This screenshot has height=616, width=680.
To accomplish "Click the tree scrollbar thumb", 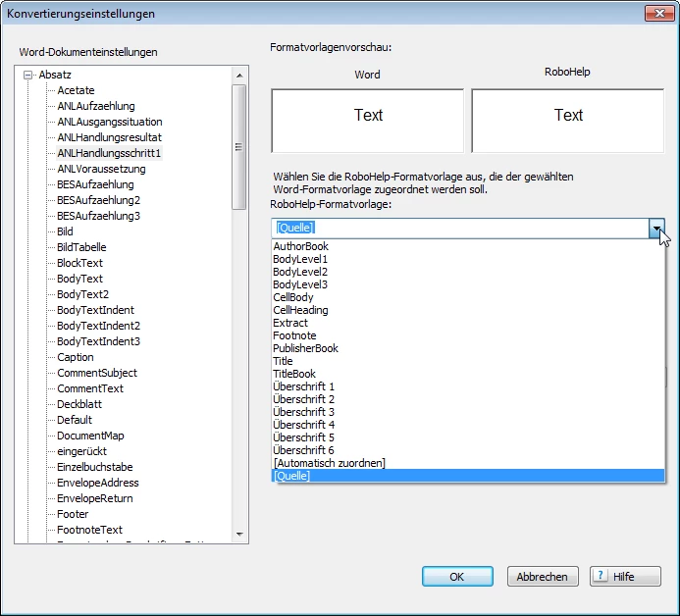I will [x=239, y=147].
